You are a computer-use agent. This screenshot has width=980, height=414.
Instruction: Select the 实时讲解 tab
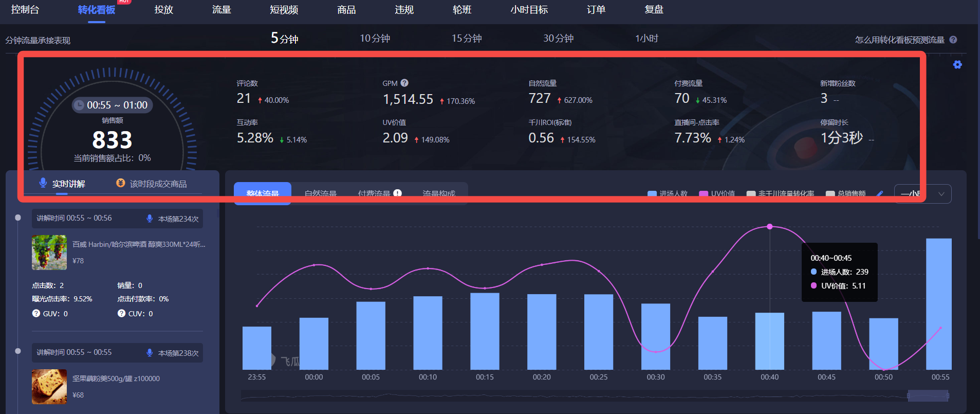click(68, 184)
